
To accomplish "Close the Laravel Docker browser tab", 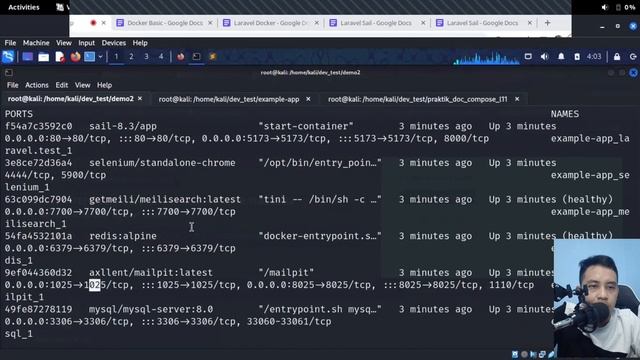I will [x=317, y=23].
